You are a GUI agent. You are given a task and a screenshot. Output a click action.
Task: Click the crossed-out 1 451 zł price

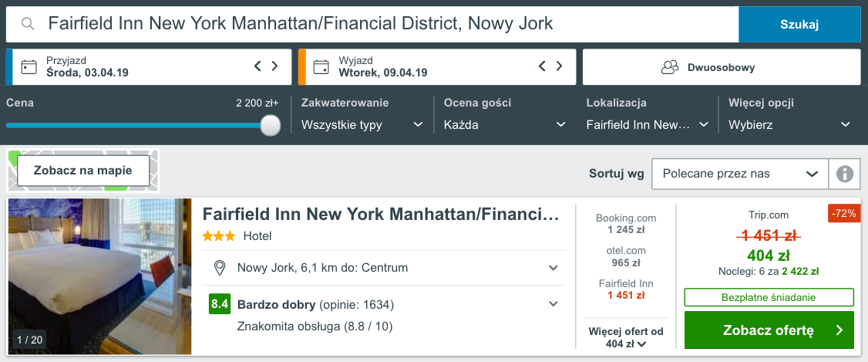point(769,236)
